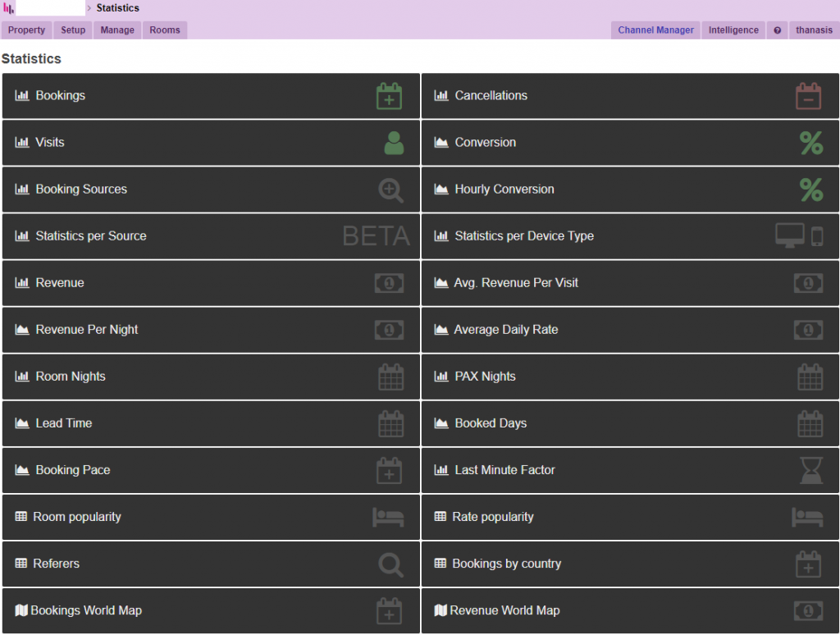The width and height of the screenshot is (840, 635).
Task: Open the thanasis user account menu
Action: 814,30
